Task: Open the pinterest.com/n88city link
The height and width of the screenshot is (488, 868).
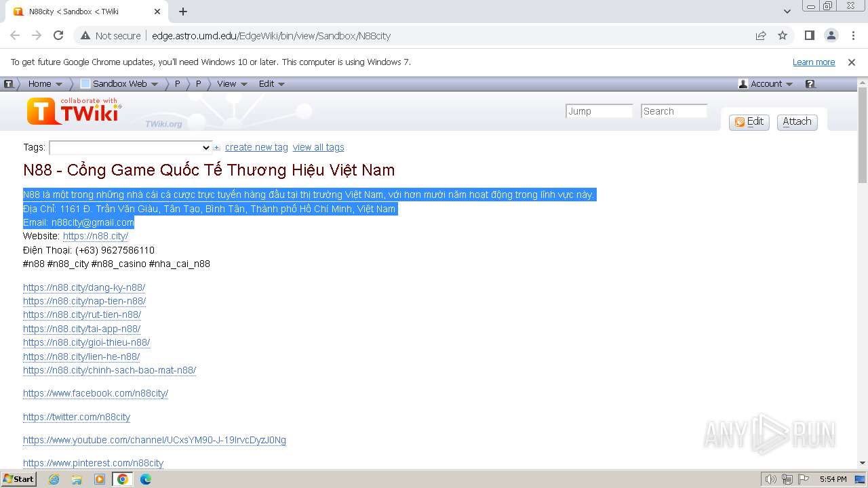Action: point(94,463)
